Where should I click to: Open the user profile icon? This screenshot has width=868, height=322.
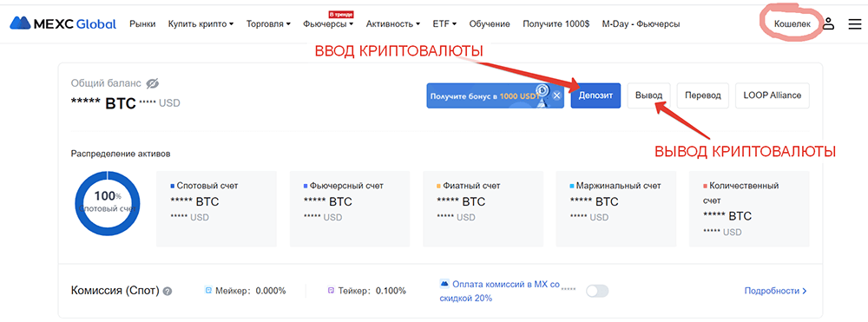pyautogui.click(x=828, y=23)
